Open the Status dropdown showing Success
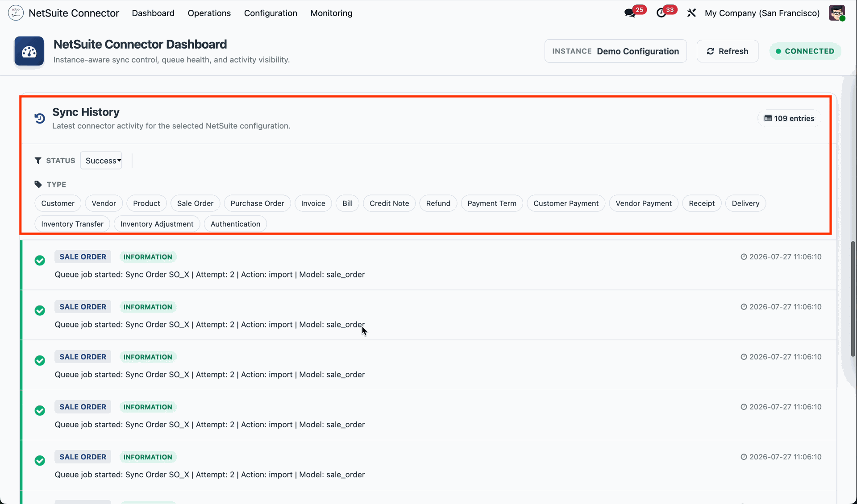This screenshot has width=857, height=504. (101, 161)
